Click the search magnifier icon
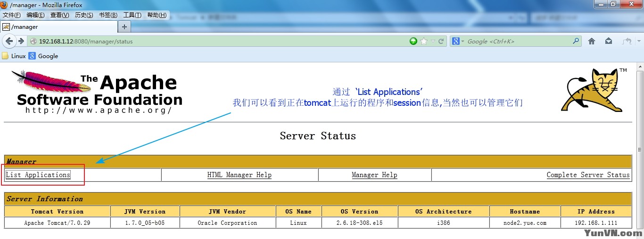 coord(576,41)
